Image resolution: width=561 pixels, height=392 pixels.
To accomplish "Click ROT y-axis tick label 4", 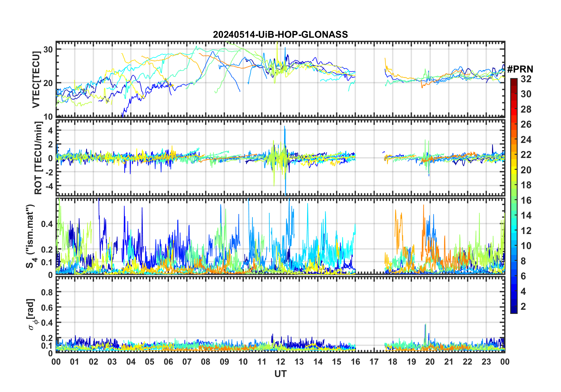I will tap(50, 130).
